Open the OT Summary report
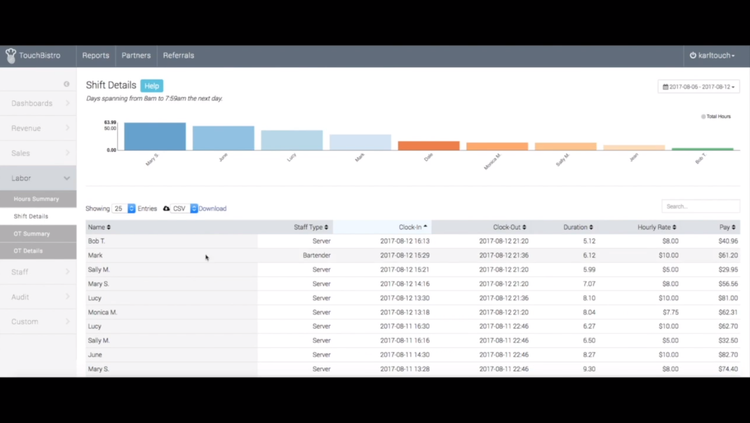The height and width of the screenshot is (423, 750). point(38,234)
